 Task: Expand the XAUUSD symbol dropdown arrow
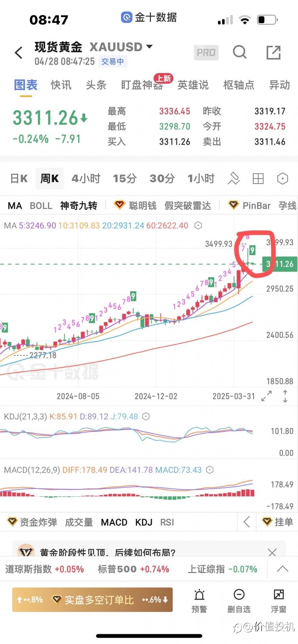coord(149,47)
